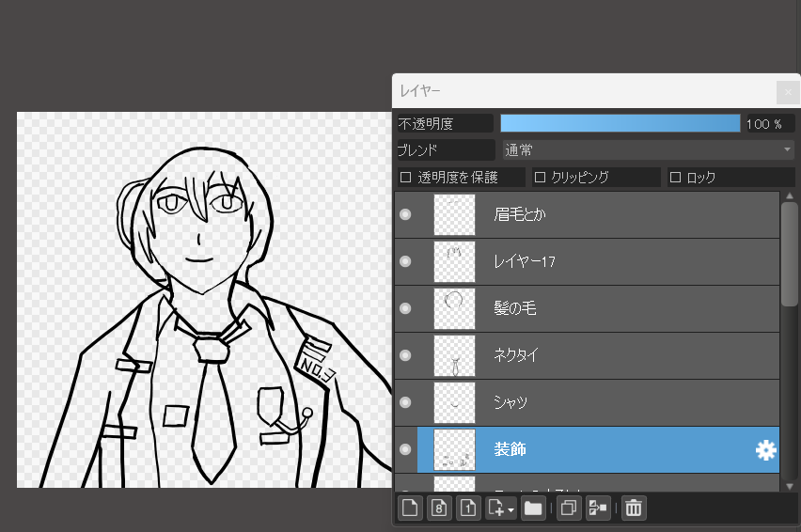Enable the 透明度を保護 checkbox
Screen dimensions: 801x532
406,177
